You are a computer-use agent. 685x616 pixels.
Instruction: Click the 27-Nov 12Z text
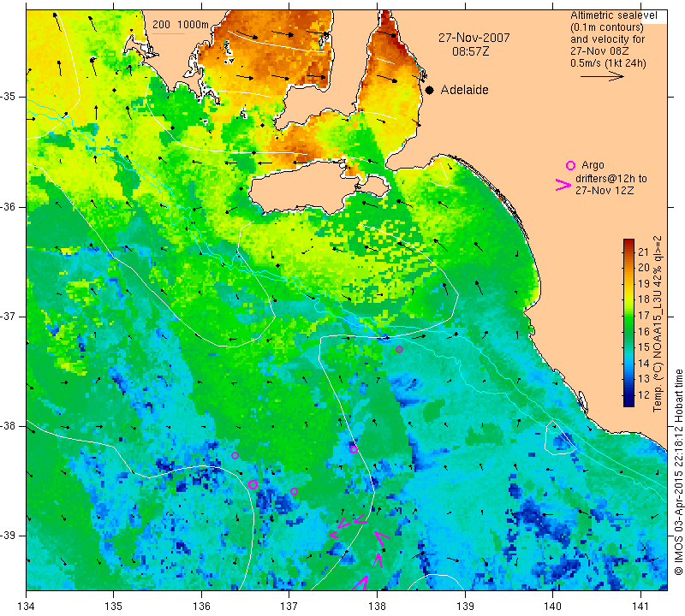[x=605, y=190]
